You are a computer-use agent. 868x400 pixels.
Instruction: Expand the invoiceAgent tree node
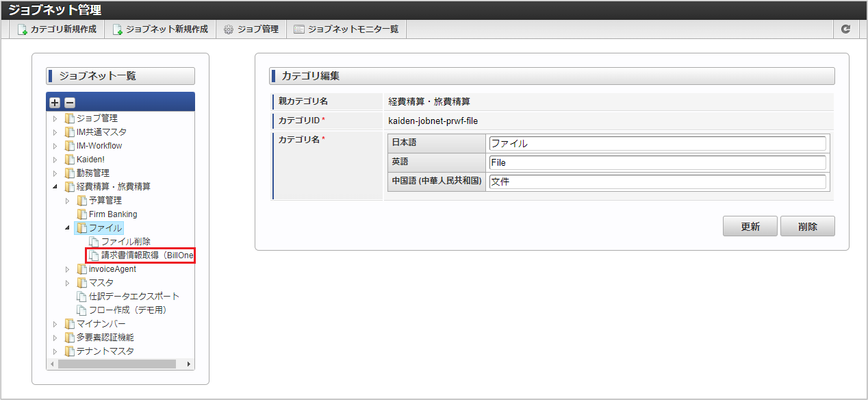coord(68,269)
